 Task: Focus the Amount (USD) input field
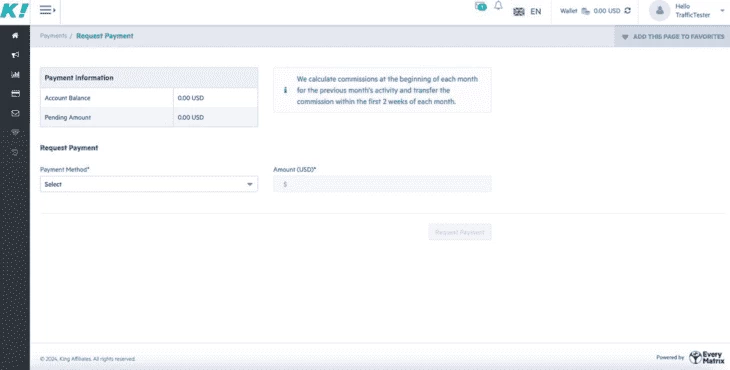tap(382, 184)
